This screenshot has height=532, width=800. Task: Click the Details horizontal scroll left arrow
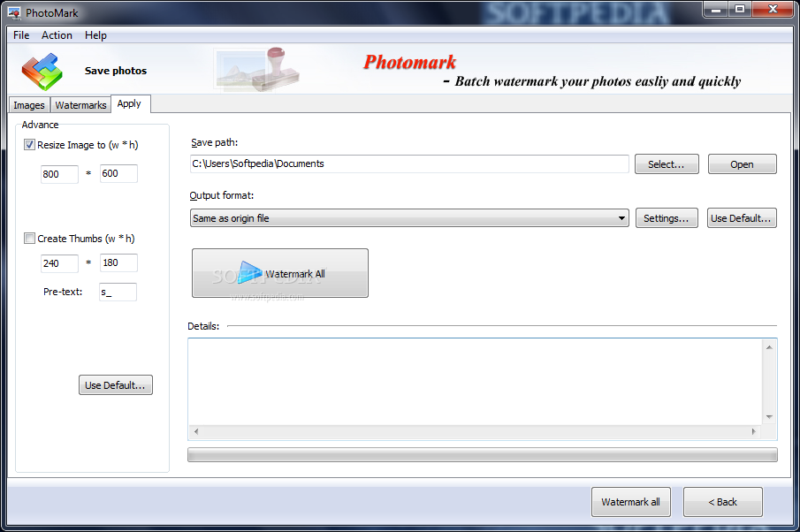196,431
